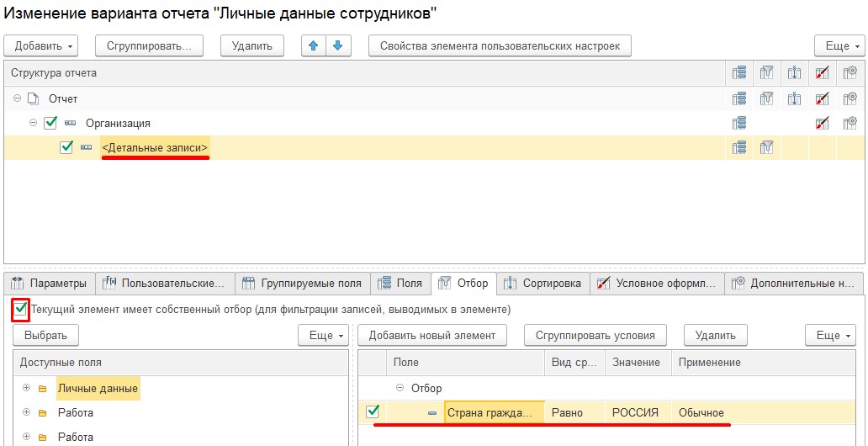Open the Группируемые поля tab

(303, 283)
